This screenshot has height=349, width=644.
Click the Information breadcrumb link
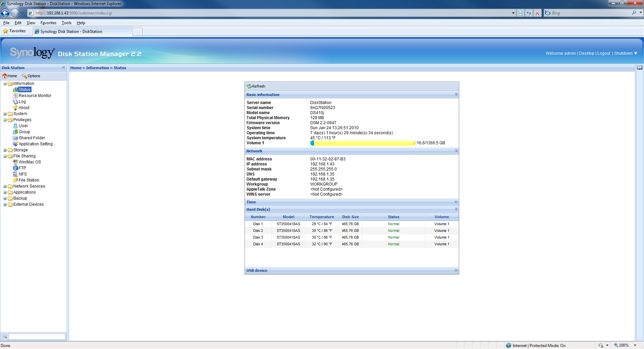(98, 68)
